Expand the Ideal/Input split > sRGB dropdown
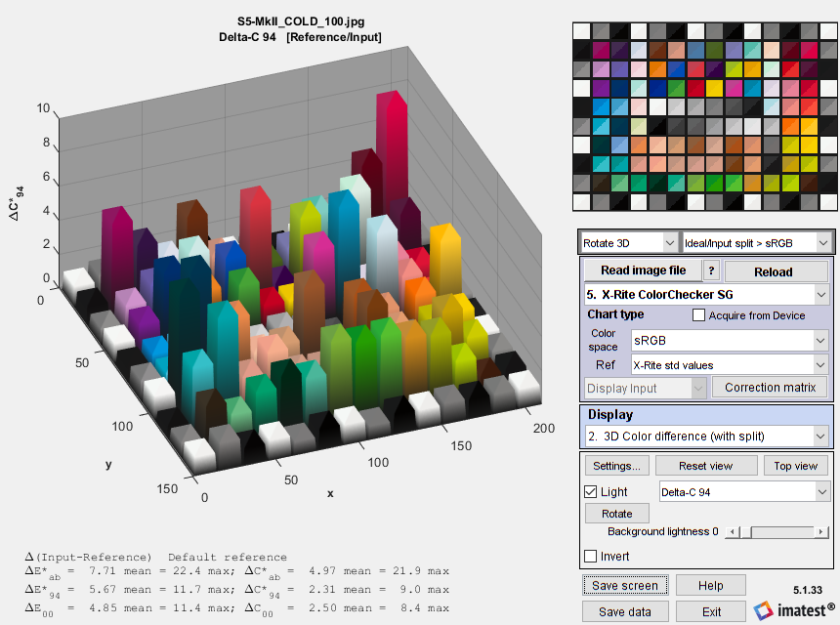 [x=756, y=242]
